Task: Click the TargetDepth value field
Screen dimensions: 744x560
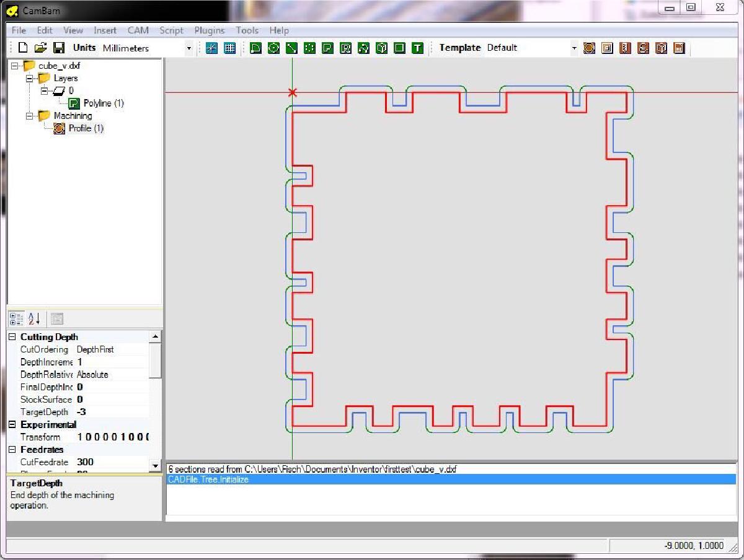Action: tap(112, 412)
